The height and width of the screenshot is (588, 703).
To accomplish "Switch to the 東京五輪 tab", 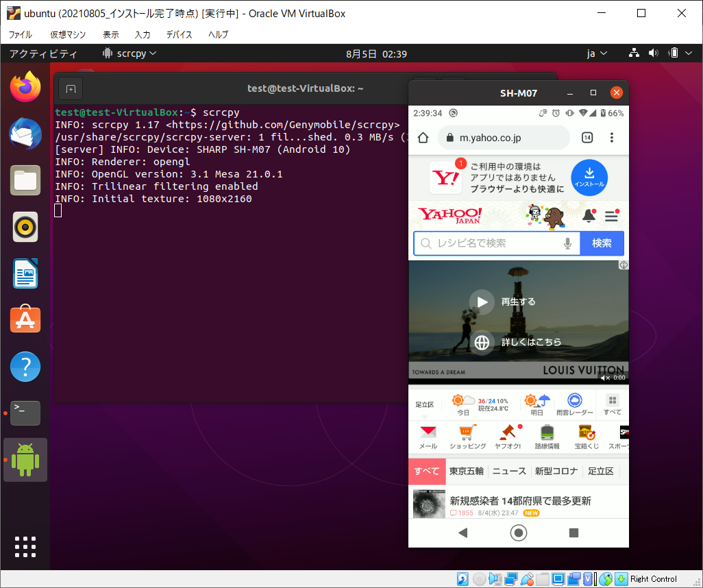I will click(467, 471).
